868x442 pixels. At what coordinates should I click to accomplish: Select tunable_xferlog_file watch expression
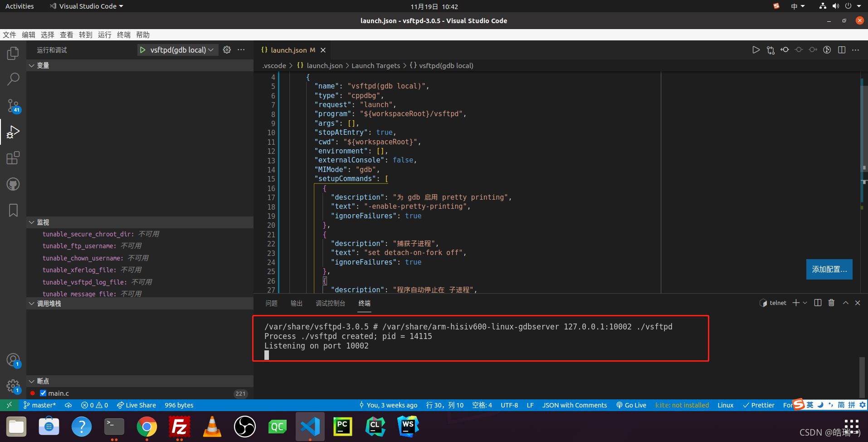point(140,270)
